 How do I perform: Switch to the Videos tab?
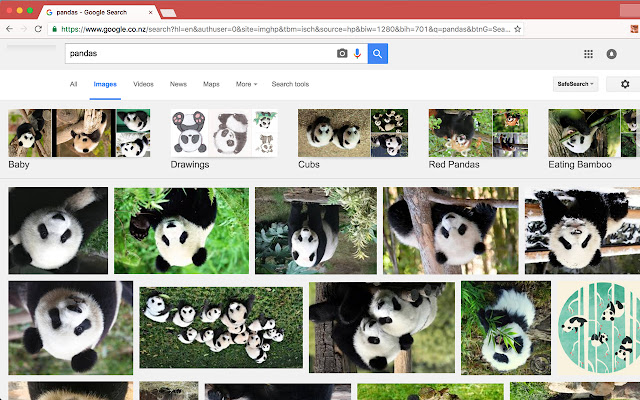pyautogui.click(x=143, y=85)
